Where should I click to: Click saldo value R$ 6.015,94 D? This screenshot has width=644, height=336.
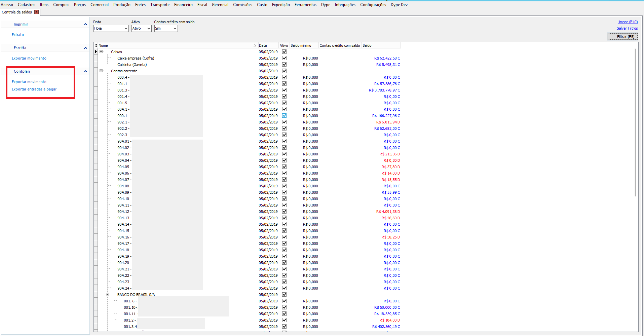coord(388,122)
